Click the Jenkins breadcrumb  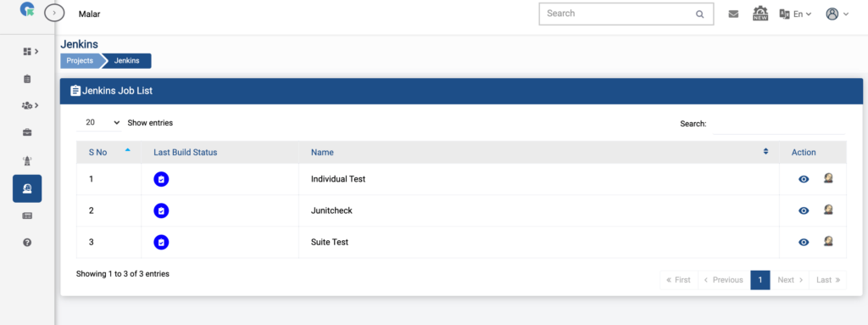[x=127, y=61]
